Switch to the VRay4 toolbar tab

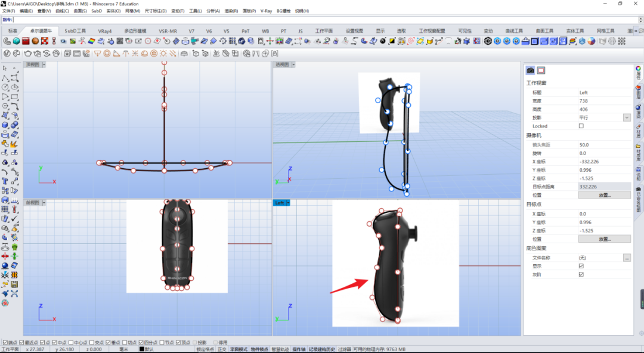coord(105,31)
